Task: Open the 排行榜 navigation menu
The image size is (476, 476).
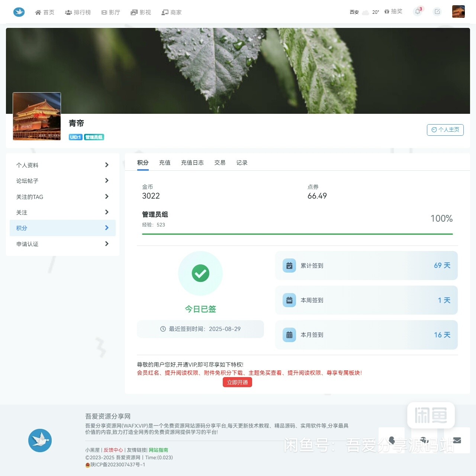Action: point(78,12)
